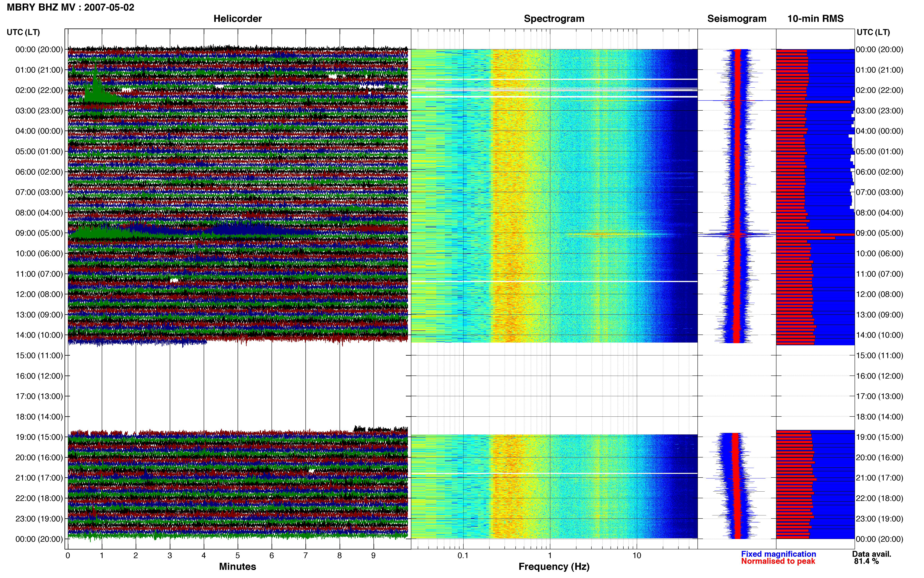Click '02:00 (22:00)' on the RMS-side time axis
This screenshot has width=924, height=578.
point(880,90)
